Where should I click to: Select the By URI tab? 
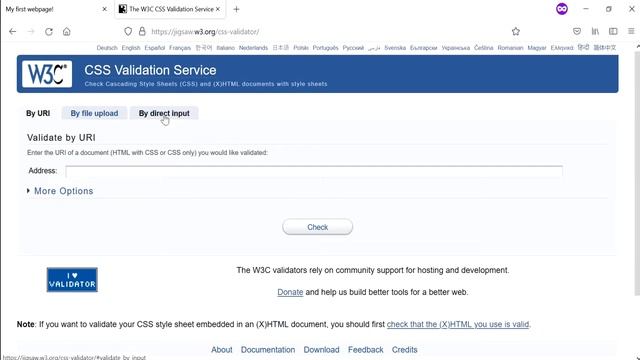pyautogui.click(x=38, y=113)
